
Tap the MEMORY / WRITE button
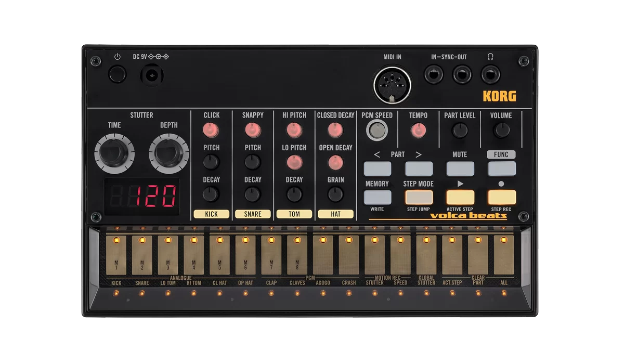pos(378,198)
